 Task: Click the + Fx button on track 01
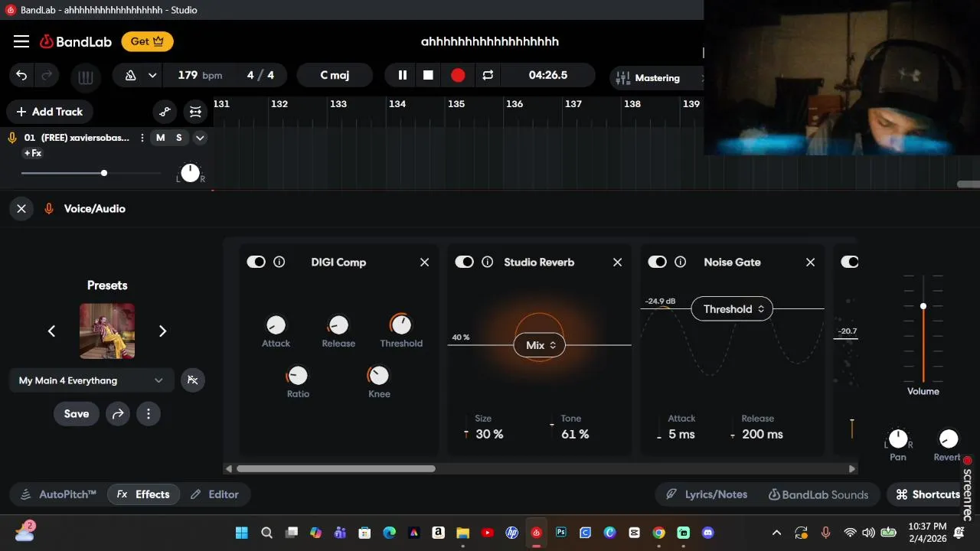[x=33, y=153]
